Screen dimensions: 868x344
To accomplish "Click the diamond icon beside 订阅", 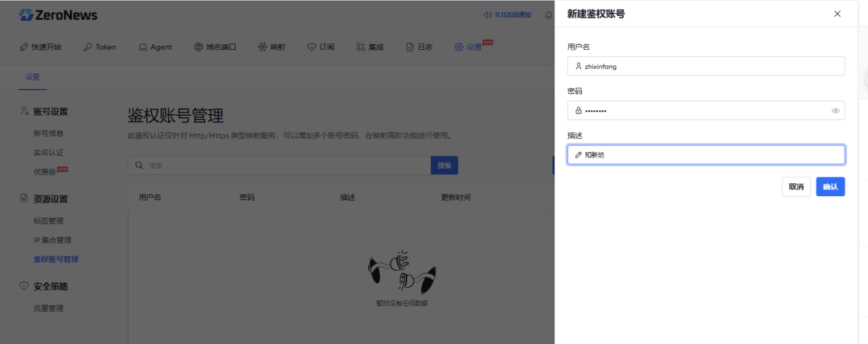I will [x=311, y=47].
